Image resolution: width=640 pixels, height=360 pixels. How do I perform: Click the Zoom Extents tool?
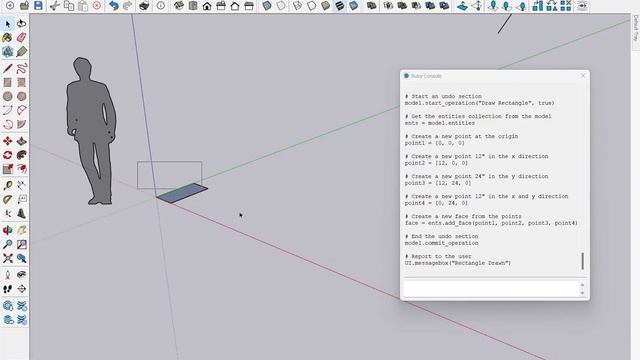pos(7,258)
